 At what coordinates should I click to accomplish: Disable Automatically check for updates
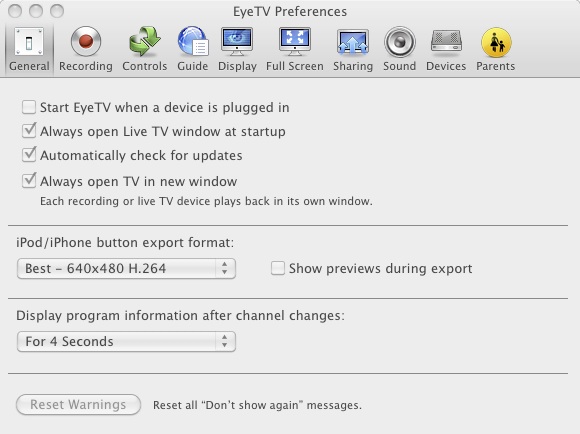pos(29,155)
